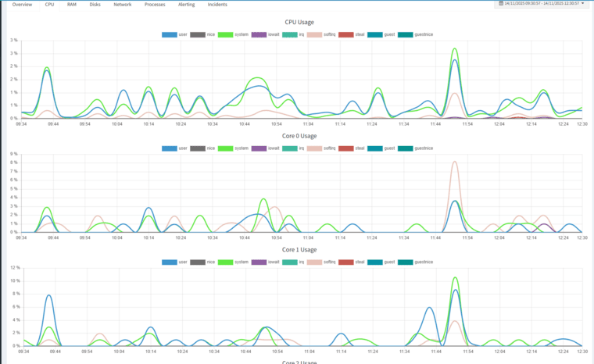Click iowait swatch in Core 0 legend
Screen dimensions: 594x364
point(259,148)
